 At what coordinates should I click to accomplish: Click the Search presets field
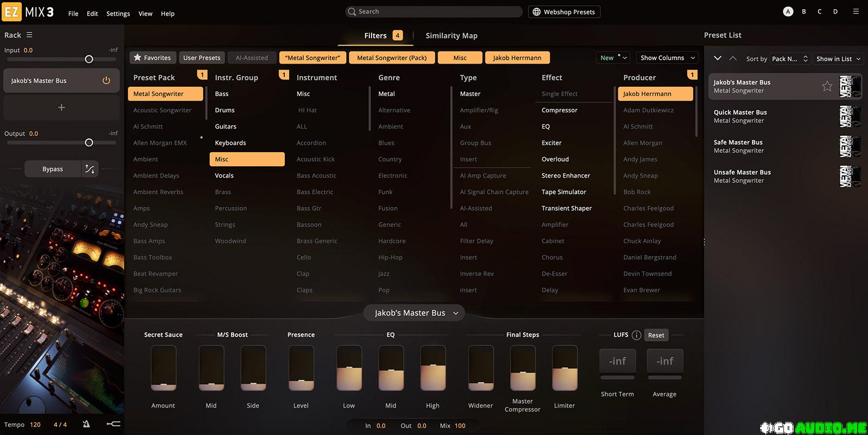pyautogui.click(x=434, y=11)
